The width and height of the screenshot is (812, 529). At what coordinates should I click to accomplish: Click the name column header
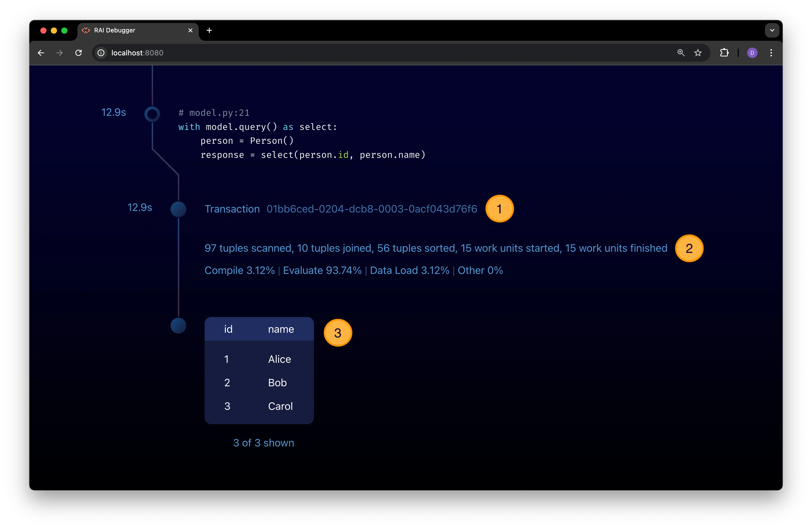click(x=281, y=329)
